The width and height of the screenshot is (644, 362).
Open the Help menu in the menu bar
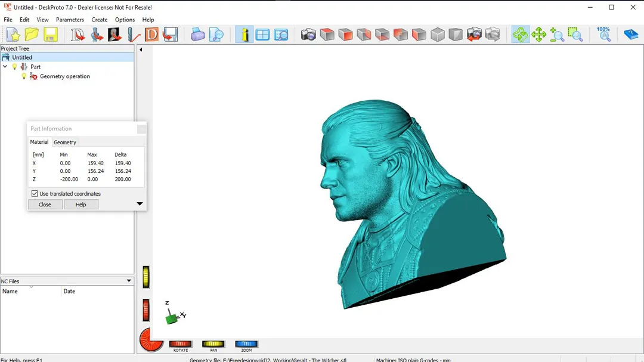(148, 20)
